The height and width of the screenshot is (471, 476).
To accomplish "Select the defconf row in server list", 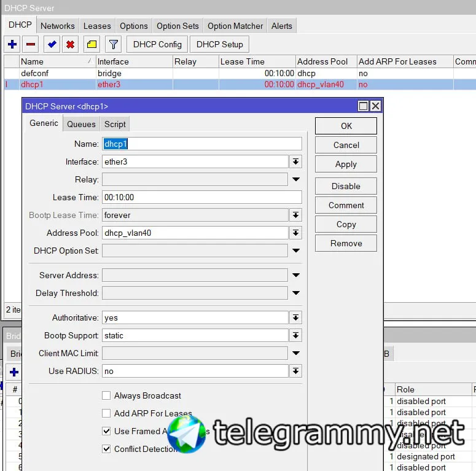I will 240,73.
